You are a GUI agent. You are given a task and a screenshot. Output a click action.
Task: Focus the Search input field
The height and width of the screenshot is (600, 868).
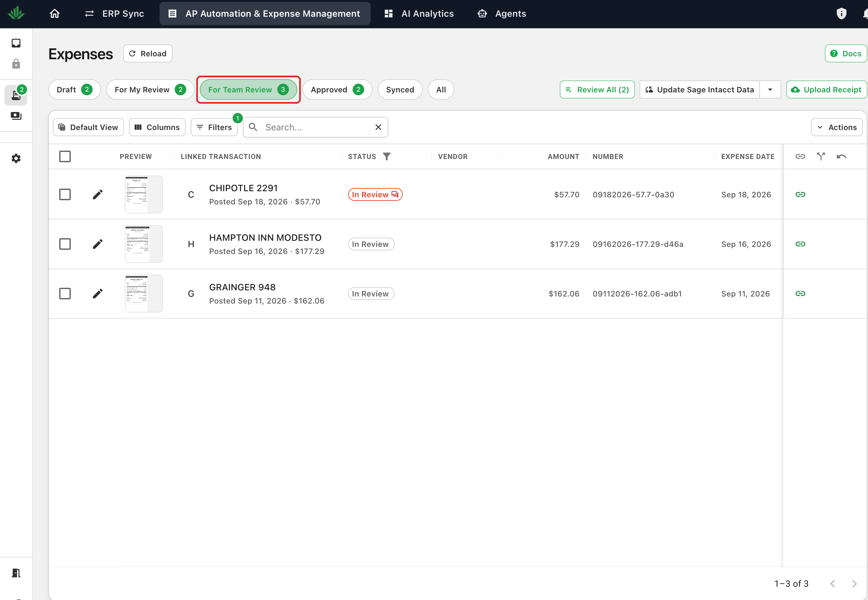(x=316, y=127)
